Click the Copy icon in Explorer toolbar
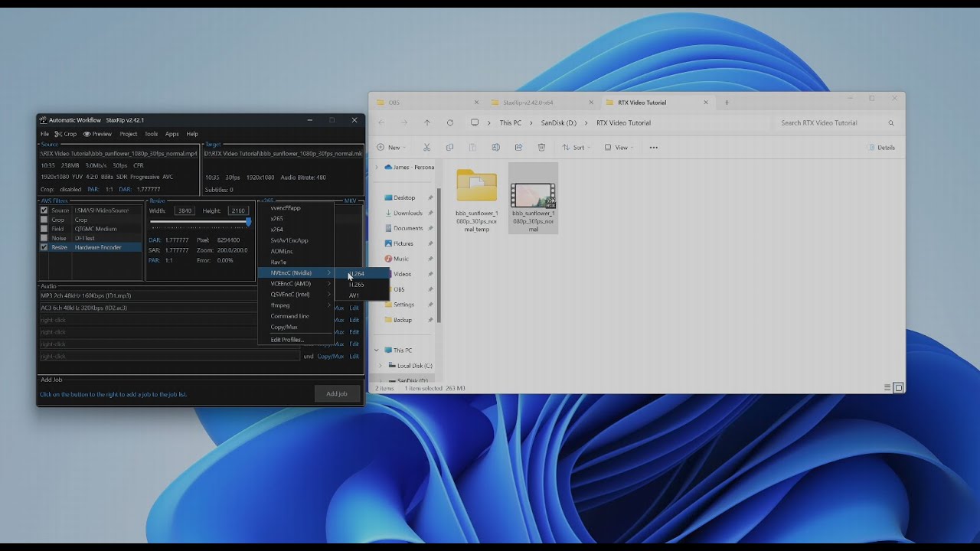This screenshot has height=551, width=980. pyautogui.click(x=449, y=148)
